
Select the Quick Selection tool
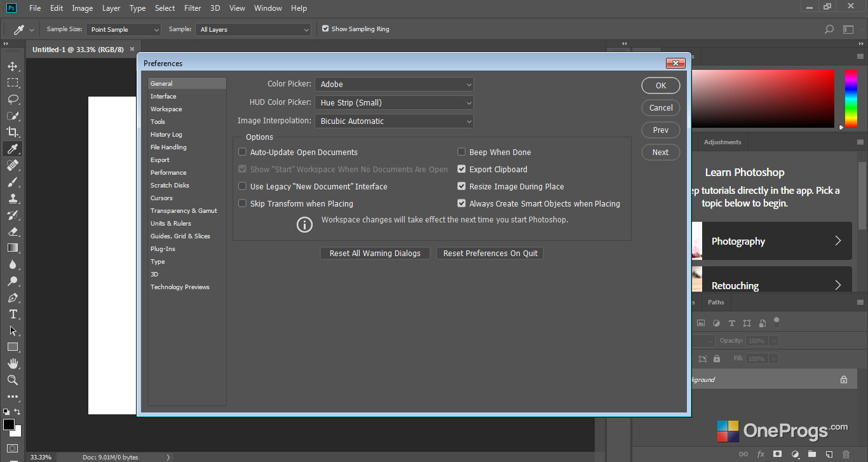[13, 116]
